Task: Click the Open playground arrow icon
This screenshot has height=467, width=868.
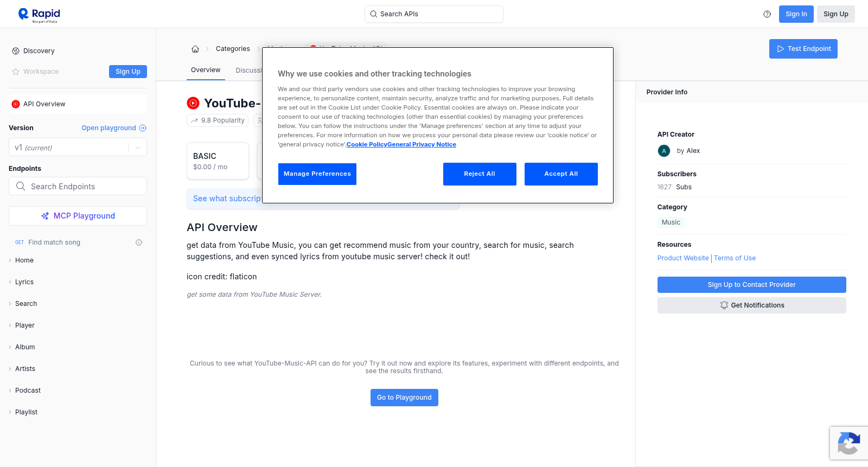Action: (143, 128)
